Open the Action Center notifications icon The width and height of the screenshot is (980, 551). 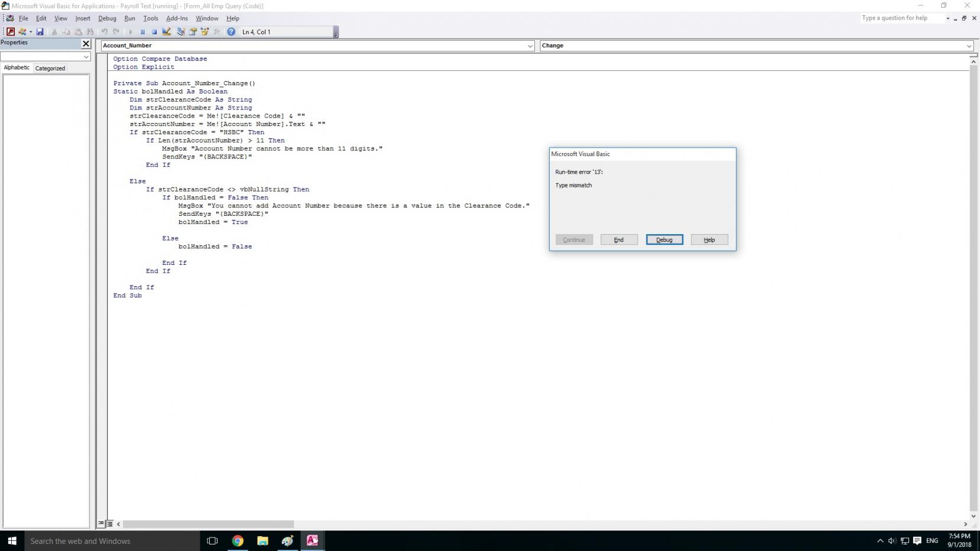(x=917, y=541)
